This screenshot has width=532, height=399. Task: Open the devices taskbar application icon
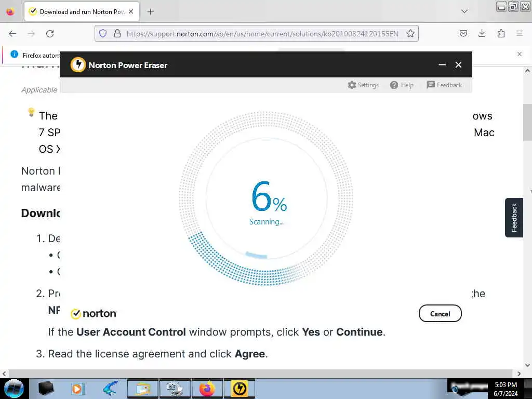(x=175, y=389)
